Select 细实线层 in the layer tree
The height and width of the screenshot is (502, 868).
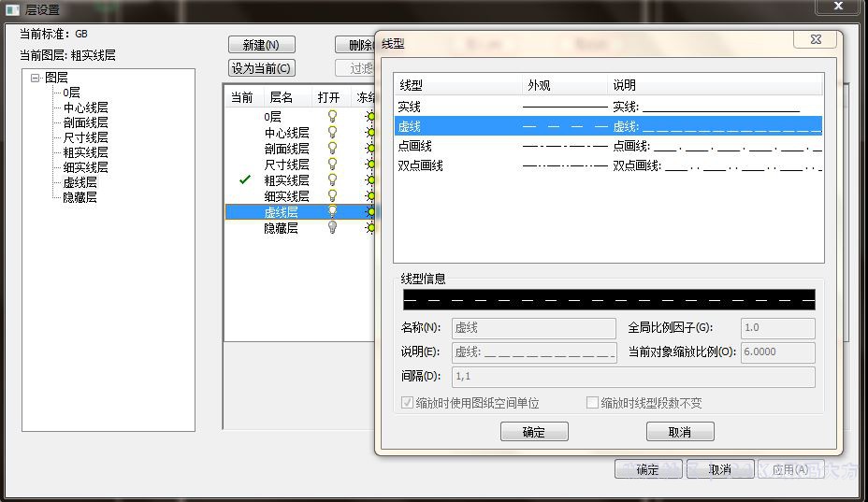tap(85, 167)
